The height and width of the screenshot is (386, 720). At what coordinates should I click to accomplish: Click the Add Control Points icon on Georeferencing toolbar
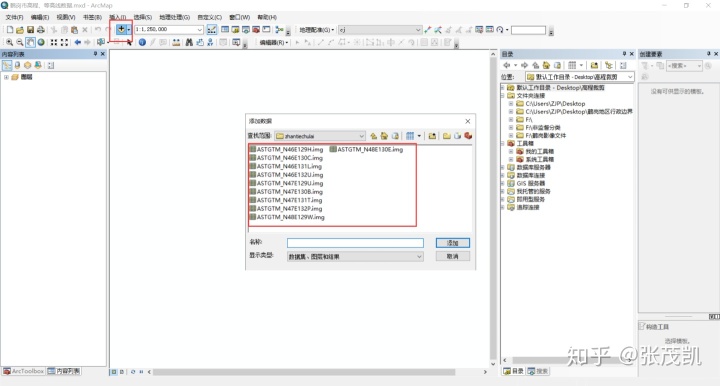[428, 30]
